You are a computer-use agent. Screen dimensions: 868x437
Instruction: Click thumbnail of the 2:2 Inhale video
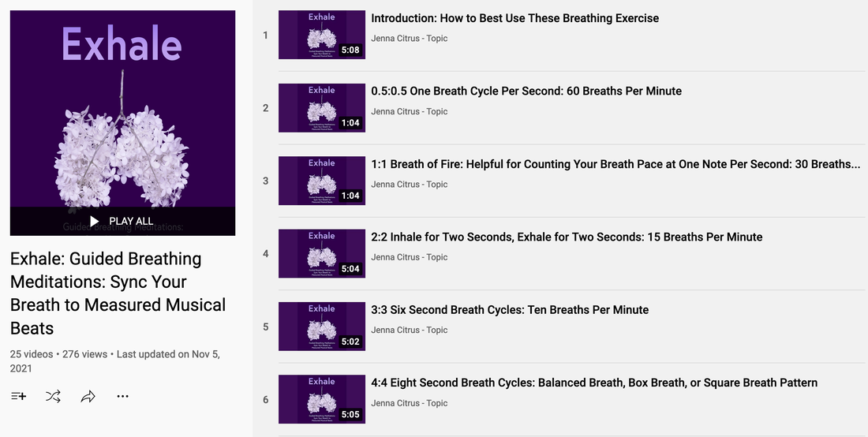322,253
